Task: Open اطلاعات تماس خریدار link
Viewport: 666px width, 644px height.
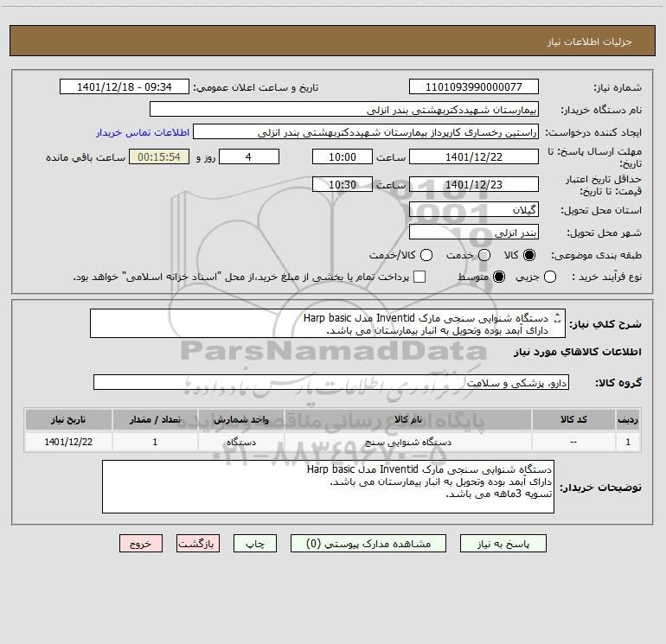Action: click(x=143, y=132)
